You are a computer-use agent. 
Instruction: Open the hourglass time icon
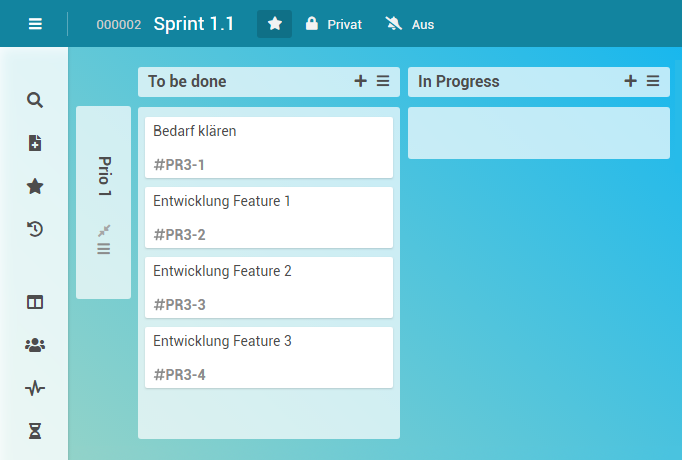35,431
